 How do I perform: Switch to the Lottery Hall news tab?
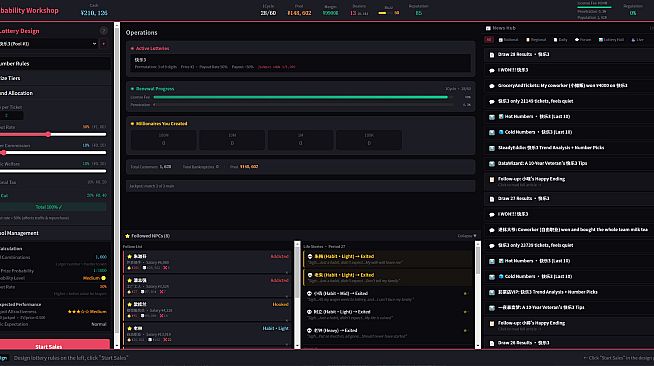pos(611,40)
